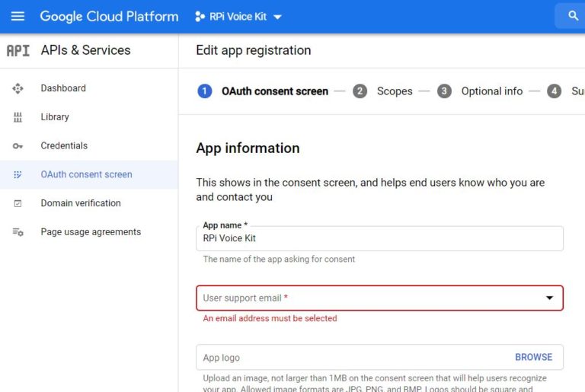Click the Google Cloud Platform title link

point(109,17)
